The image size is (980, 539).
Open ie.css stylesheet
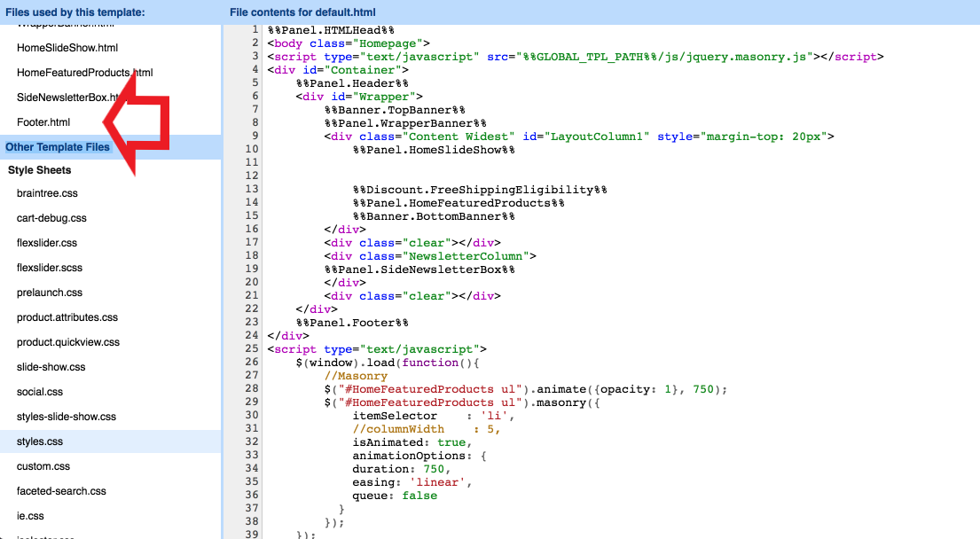pyautogui.click(x=30, y=516)
